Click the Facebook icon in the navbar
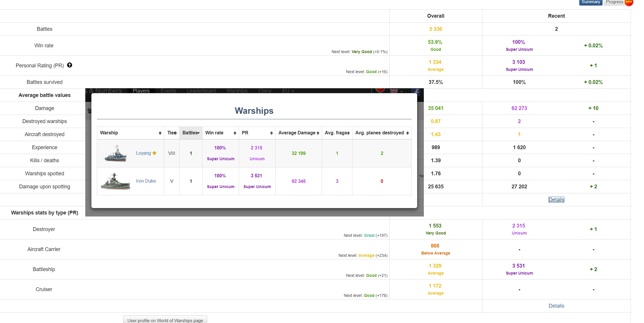Image resolution: width=644 pixels, height=323 pixels. 416,91
